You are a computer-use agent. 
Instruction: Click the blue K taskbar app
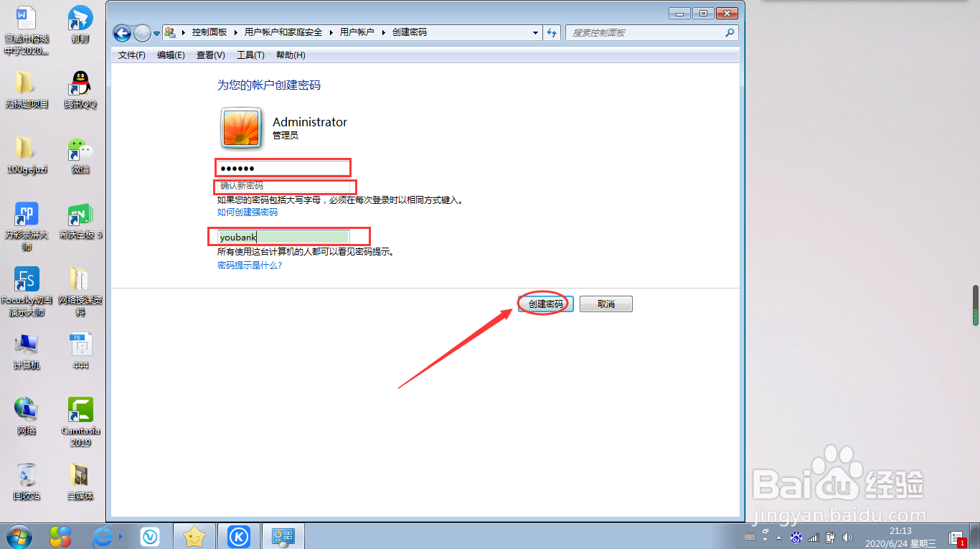(239, 536)
